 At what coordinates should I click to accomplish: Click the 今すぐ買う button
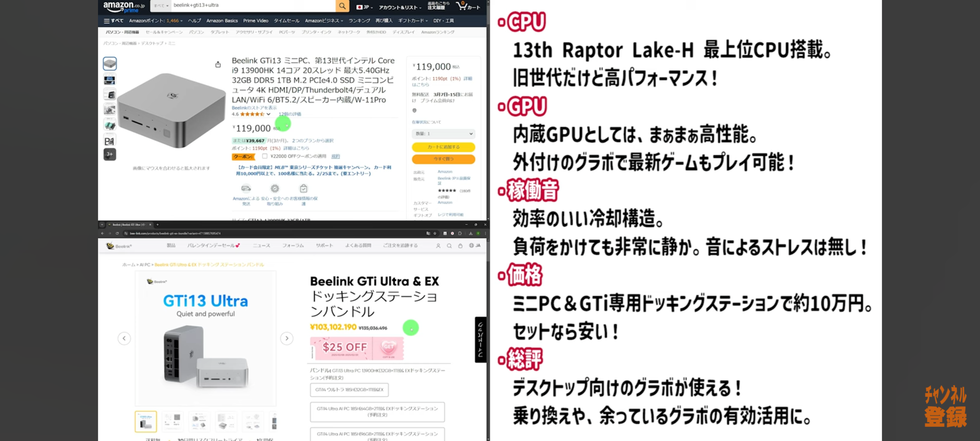click(443, 159)
